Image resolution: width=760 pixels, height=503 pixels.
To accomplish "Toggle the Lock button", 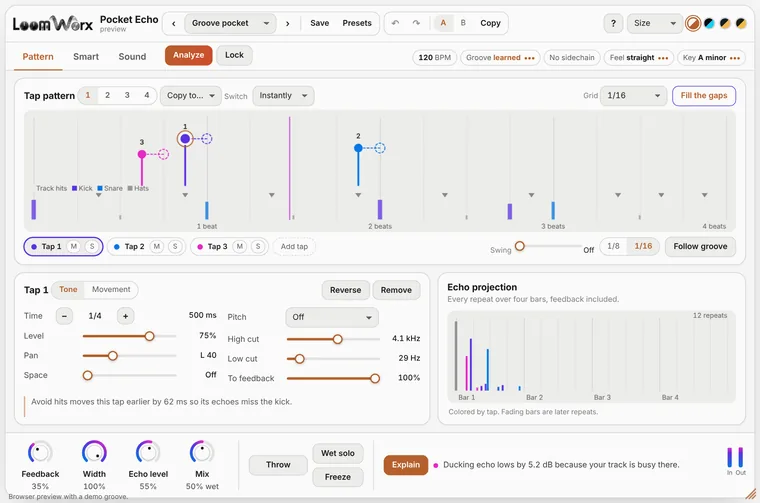I will (x=234, y=55).
